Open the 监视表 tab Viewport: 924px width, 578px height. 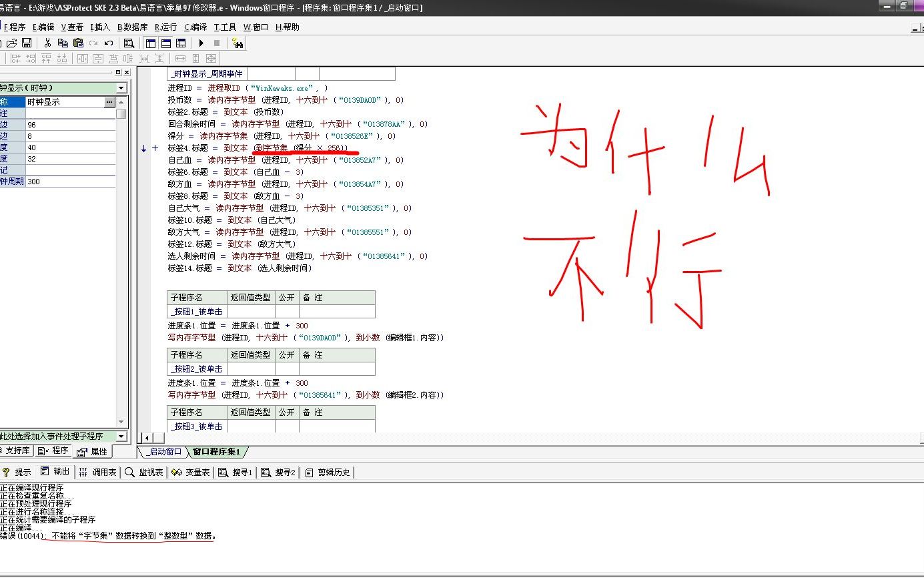coord(144,472)
